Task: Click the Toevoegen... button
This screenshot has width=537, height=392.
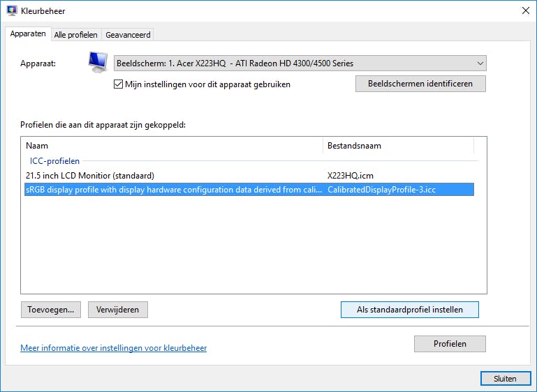Action: (51, 310)
